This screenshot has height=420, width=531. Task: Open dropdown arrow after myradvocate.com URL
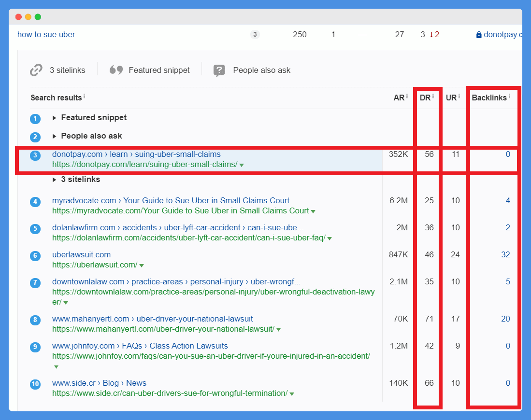coord(313,211)
